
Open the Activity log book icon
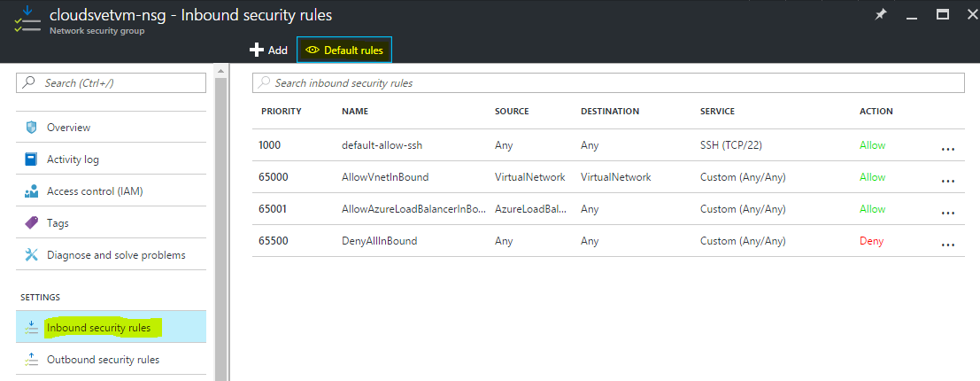pos(31,159)
